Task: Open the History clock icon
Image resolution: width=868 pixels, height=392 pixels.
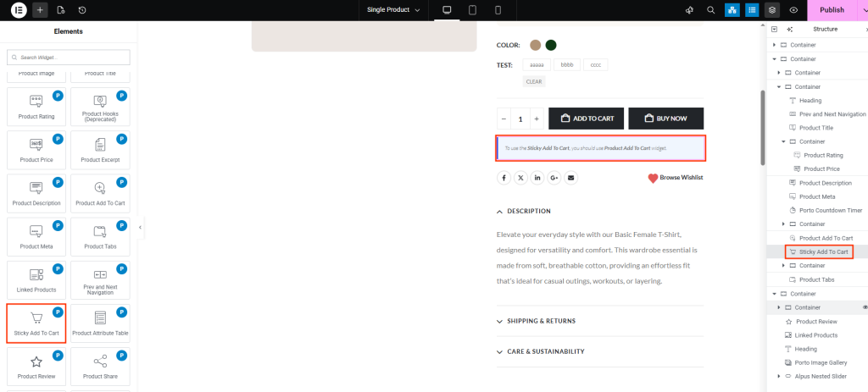Action: click(81, 10)
